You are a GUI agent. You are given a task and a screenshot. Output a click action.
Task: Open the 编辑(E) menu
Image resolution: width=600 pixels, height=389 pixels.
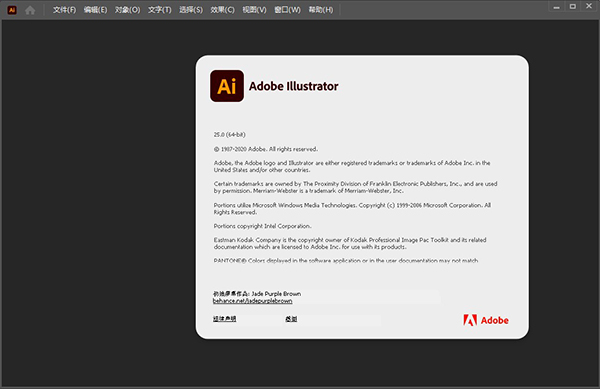[x=95, y=10]
